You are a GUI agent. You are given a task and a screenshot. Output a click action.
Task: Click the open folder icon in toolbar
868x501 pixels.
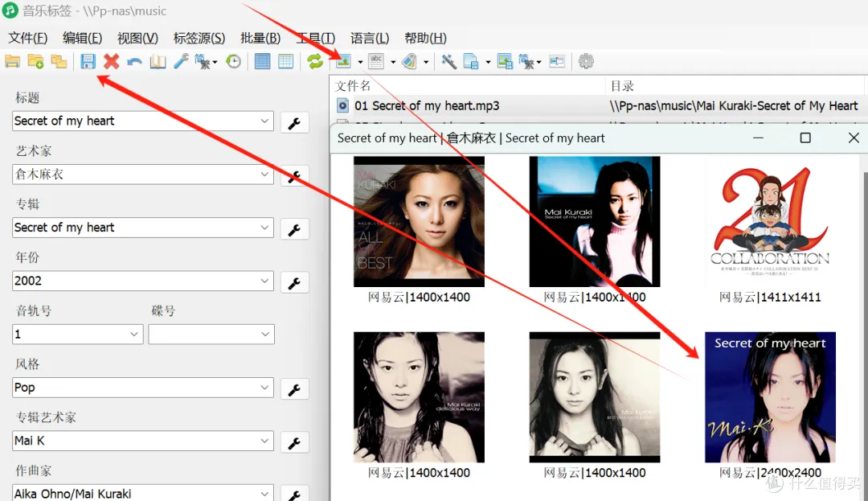[x=12, y=62]
